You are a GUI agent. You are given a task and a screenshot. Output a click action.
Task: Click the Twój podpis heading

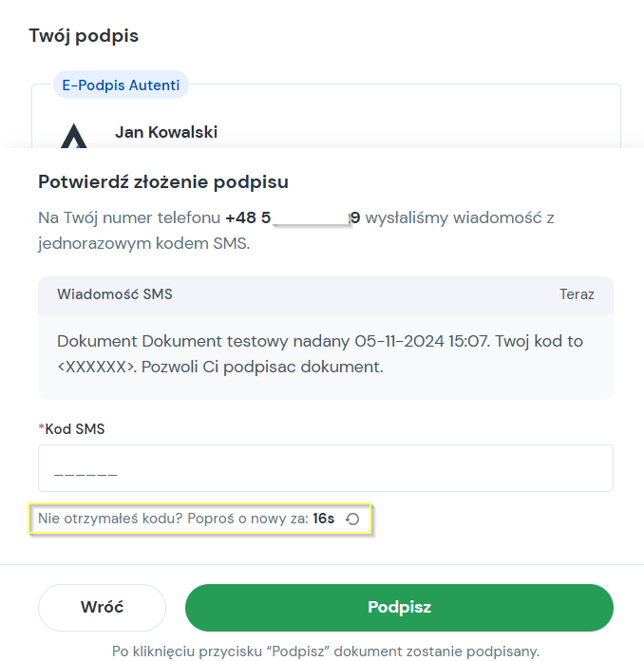click(84, 36)
